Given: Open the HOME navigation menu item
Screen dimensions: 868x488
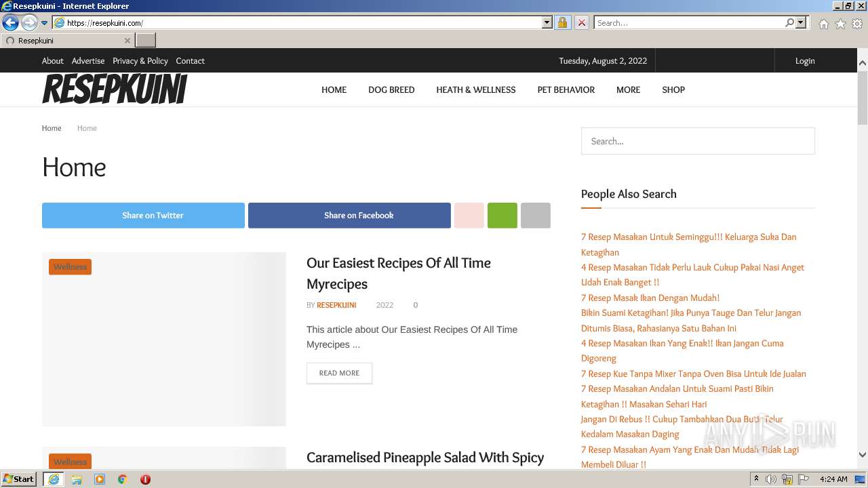Looking at the screenshot, I should coord(334,89).
